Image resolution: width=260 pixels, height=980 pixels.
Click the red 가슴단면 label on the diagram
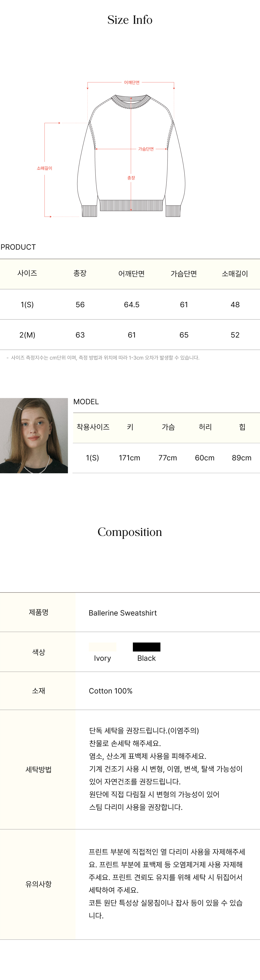click(146, 149)
